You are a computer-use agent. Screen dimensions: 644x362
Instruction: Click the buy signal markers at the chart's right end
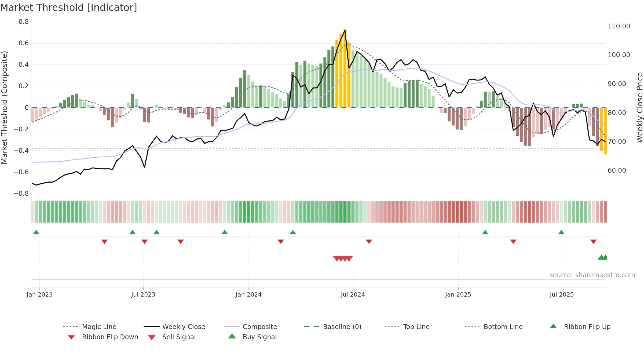603,257
